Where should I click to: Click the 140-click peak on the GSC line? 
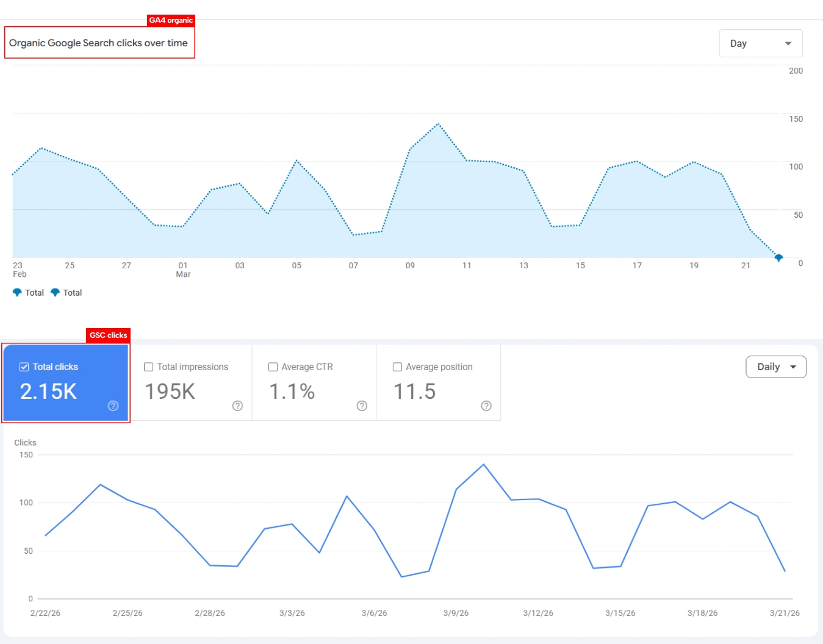coord(484,464)
